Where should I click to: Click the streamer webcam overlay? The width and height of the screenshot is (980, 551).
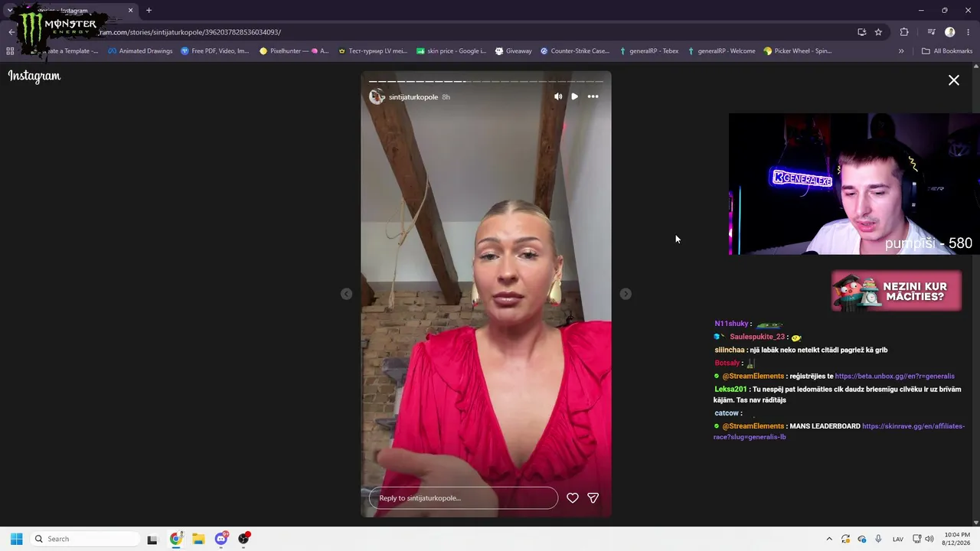pyautogui.click(x=854, y=184)
